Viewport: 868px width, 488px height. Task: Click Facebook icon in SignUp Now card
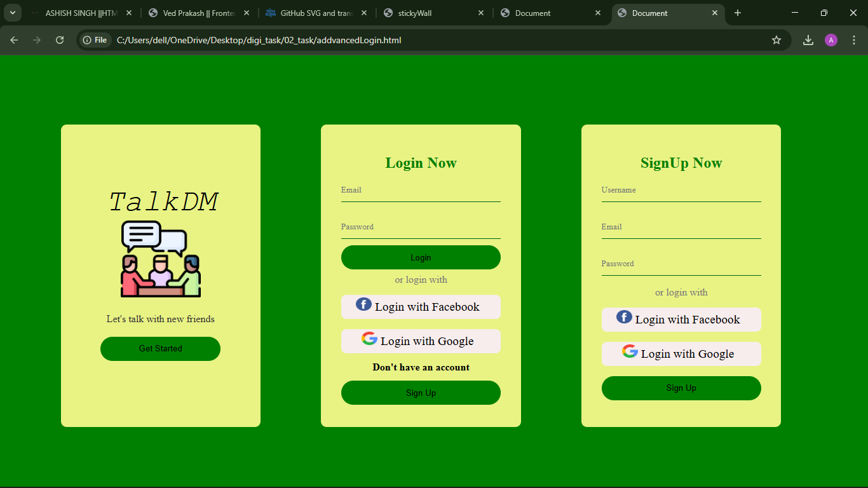(x=624, y=317)
